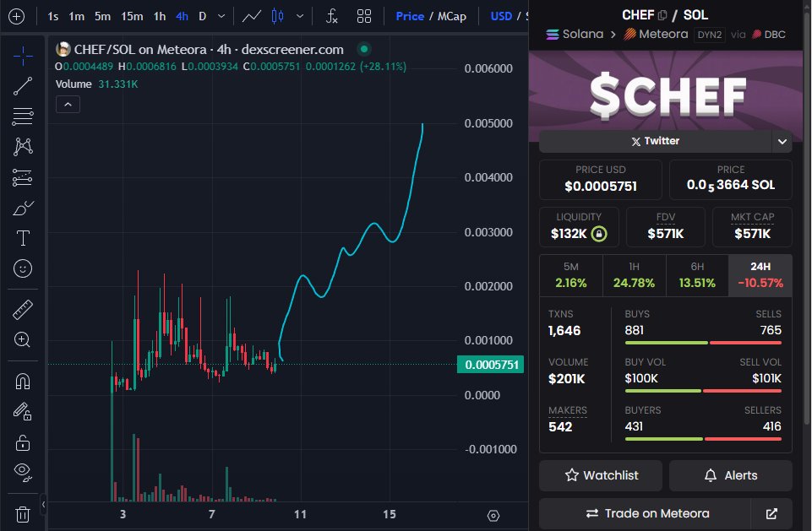Select the 1m timeframe
This screenshot has width=812, height=531.
tap(77, 17)
